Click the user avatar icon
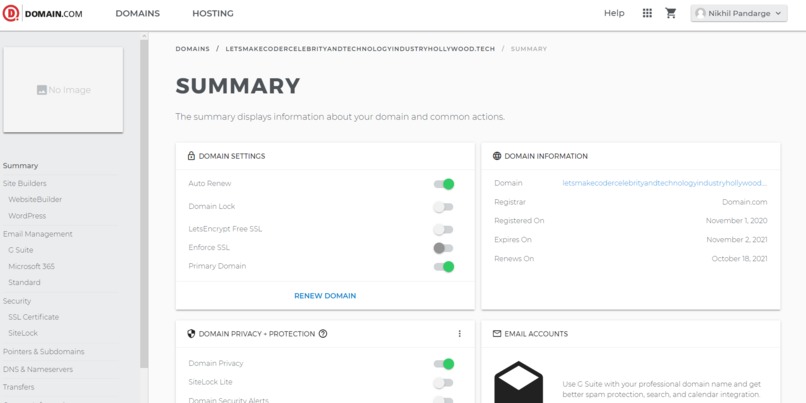Image resolution: width=806 pixels, height=403 pixels. (x=700, y=13)
